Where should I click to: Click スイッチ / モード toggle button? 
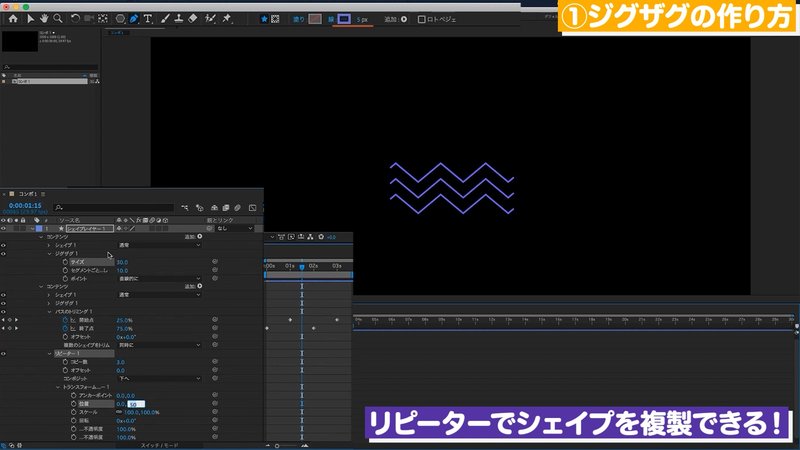(x=160, y=445)
